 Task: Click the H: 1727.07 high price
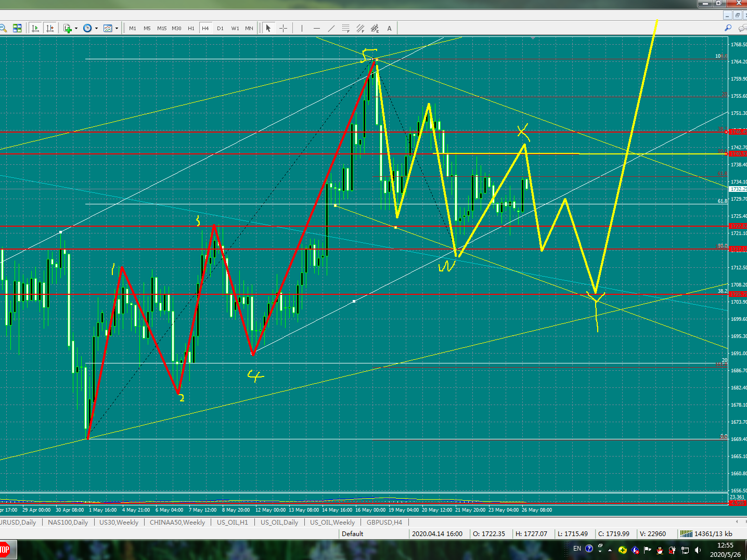[x=531, y=533]
